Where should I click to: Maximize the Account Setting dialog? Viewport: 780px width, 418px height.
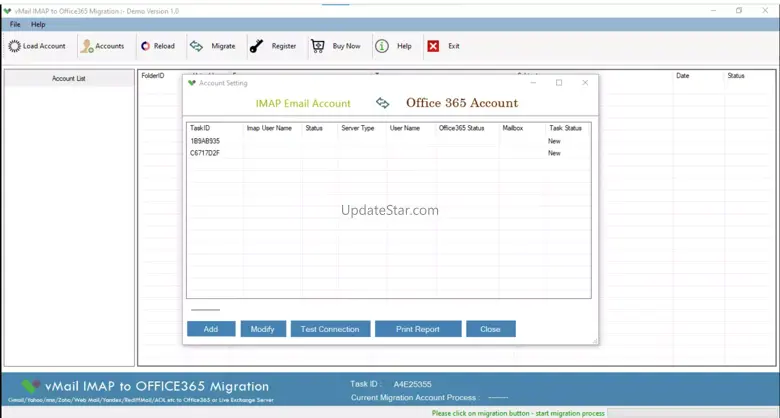click(x=559, y=83)
